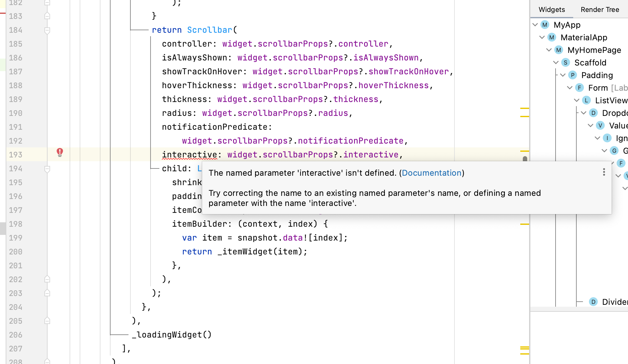
Task: Fold the Scrollbar block at line 184
Action: coord(48,30)
